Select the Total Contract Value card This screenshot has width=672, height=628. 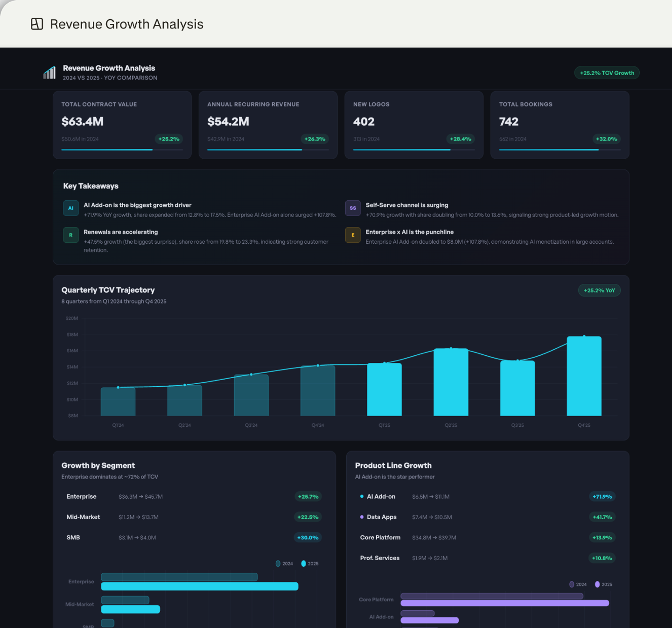[122, 125]
